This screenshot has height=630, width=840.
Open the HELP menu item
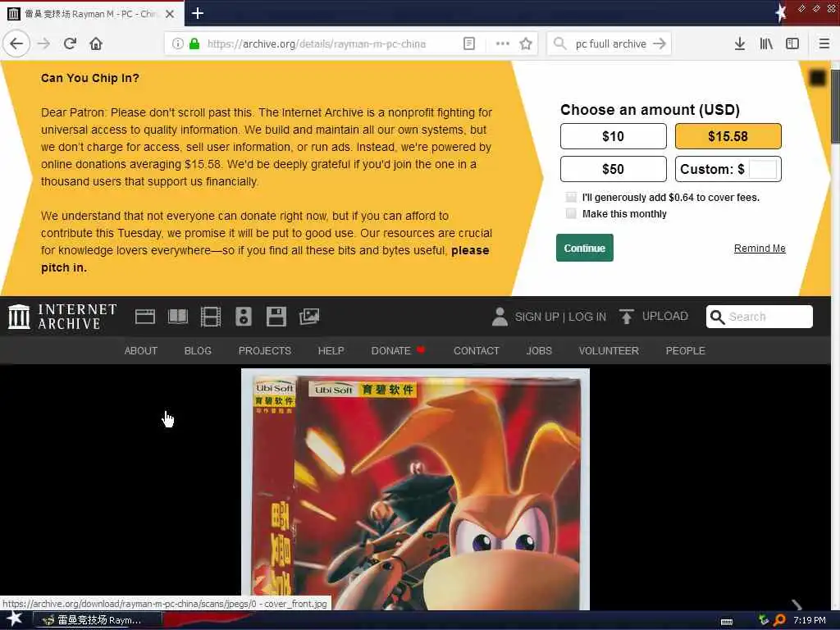point(331,351)
